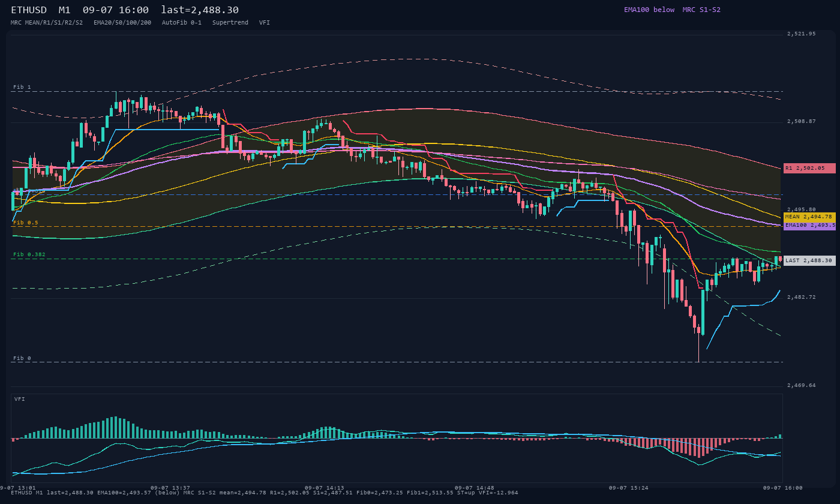Click the 09-07 14:48 time axis label
840x504 pixels.
coord(475,488)
